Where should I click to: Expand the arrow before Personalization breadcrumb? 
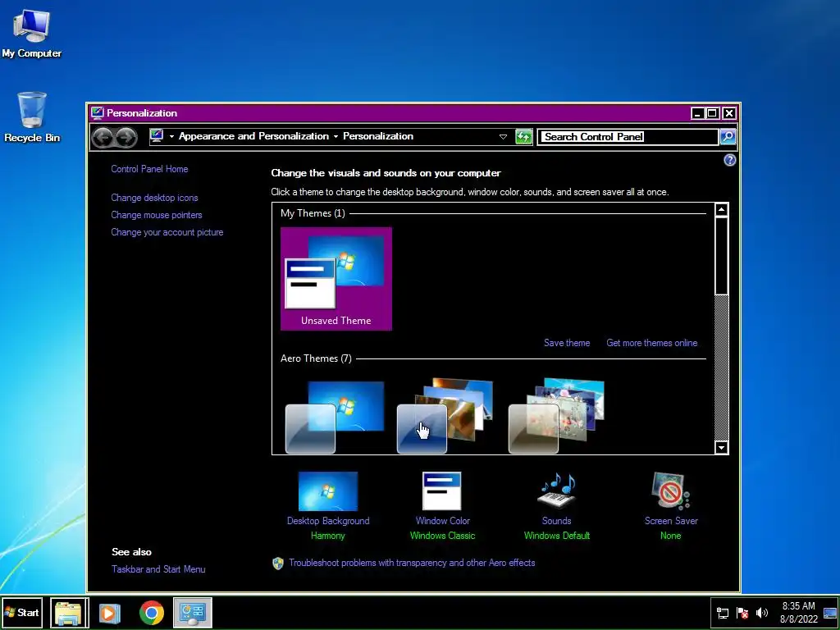(336, 137)
